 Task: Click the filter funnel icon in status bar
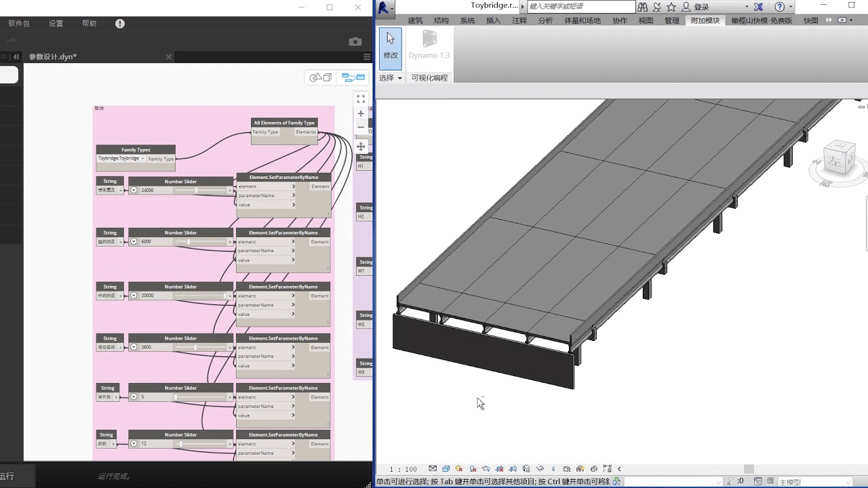click(729, 481)
